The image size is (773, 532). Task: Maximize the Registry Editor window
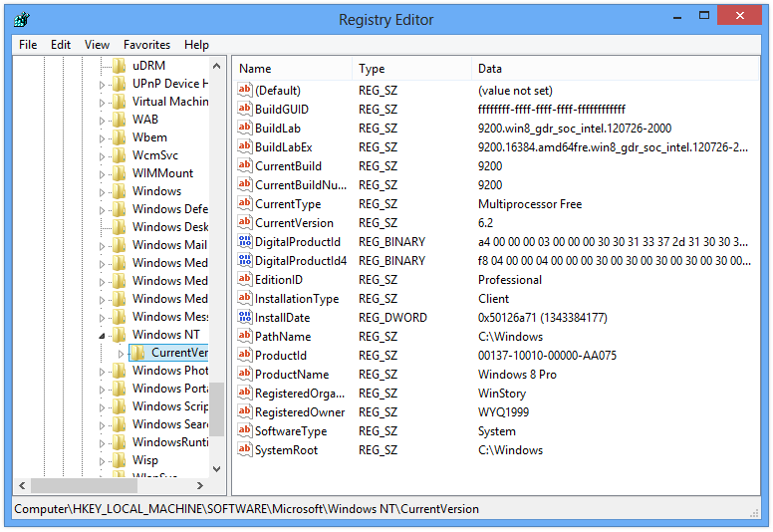[704, 16]
